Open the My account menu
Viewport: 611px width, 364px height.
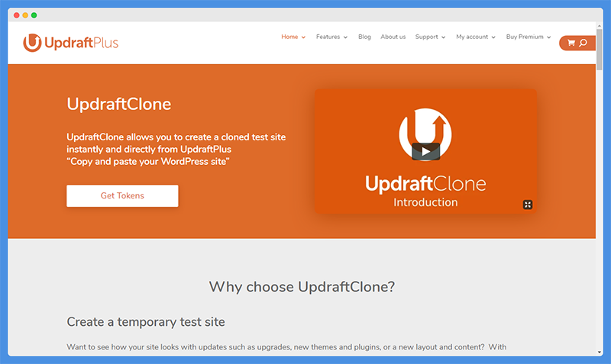pos(472,37)
